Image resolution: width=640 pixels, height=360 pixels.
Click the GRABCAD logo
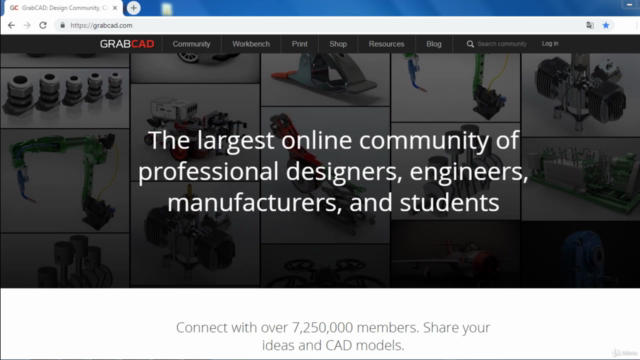127,44
